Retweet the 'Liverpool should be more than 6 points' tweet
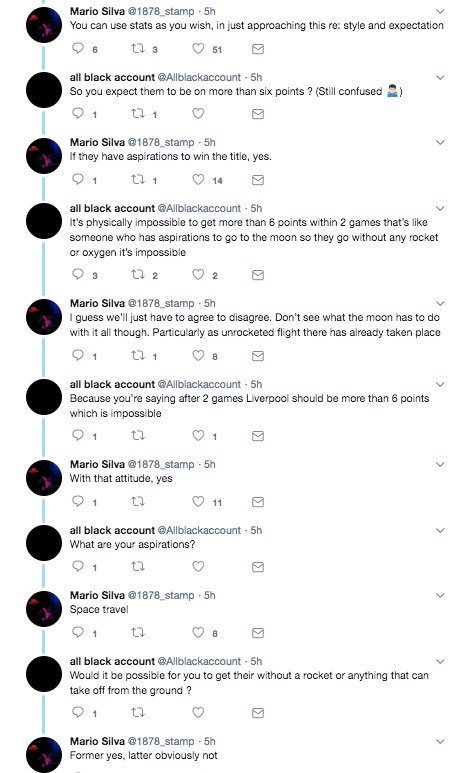 tap(138, 435)
